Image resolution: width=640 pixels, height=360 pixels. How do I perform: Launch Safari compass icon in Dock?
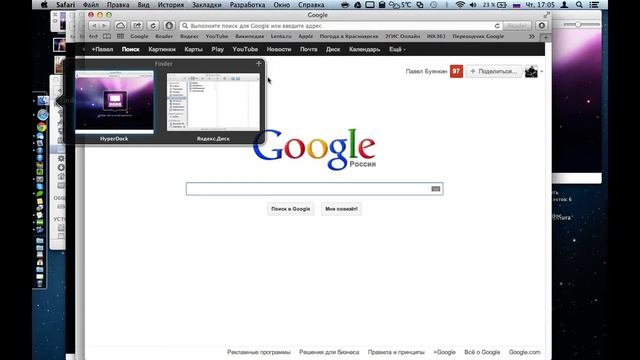coord(42,115)
